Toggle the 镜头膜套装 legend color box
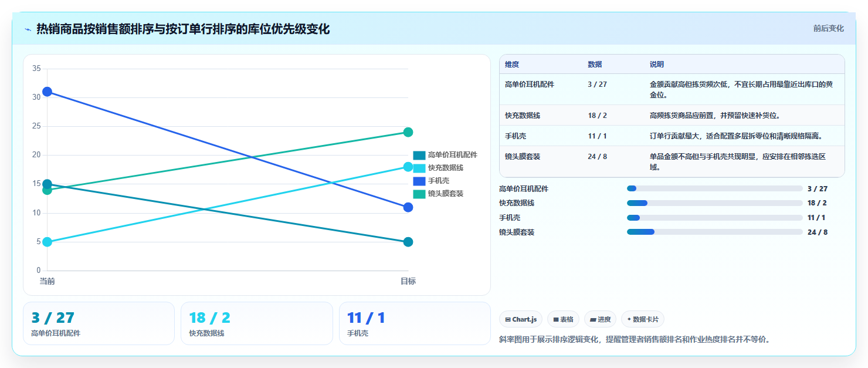The width and height of the screenshot is (868, 368). pyautogui.click(x=419, y=194)
